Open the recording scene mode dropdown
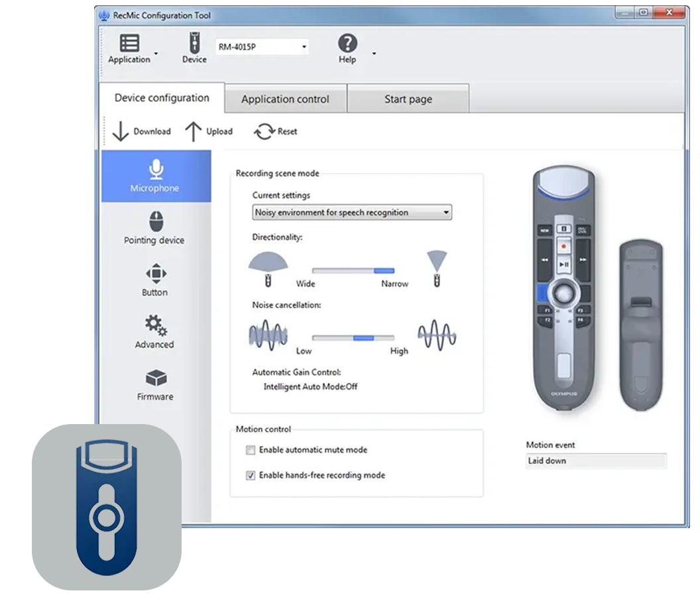This screenshot has height=605, width=700. coord(352,212)
